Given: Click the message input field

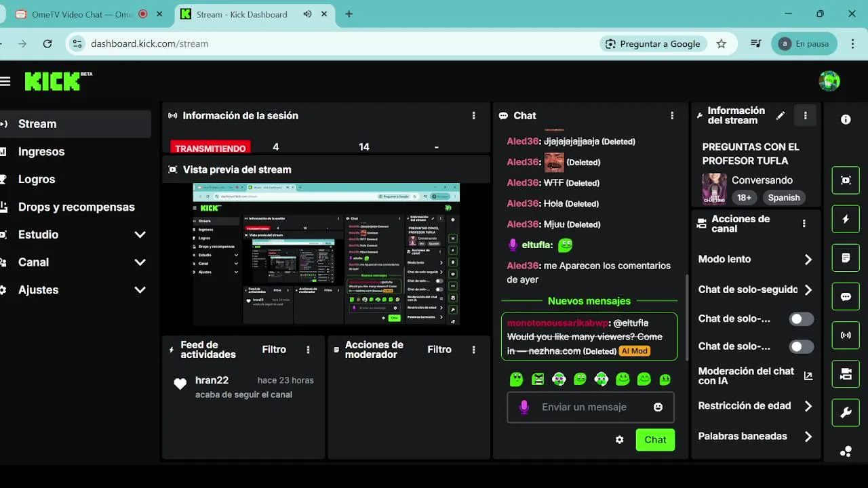Looking at the screenshot, I should click(x=591, y=407).
